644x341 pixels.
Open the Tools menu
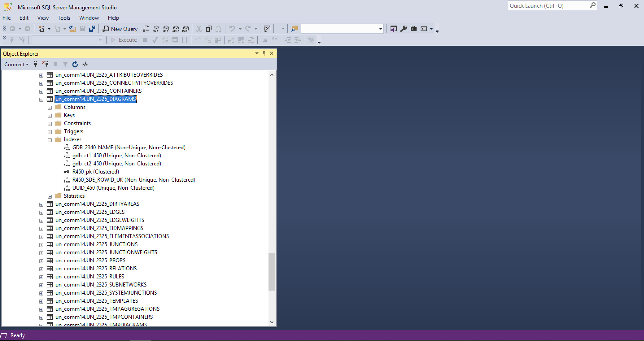pyautogui.click(x=64, y=18)
